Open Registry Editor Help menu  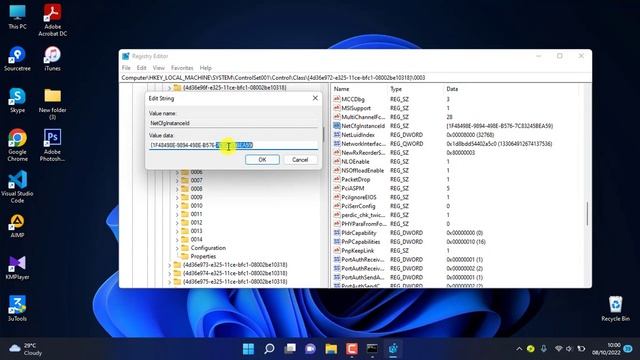206,68
